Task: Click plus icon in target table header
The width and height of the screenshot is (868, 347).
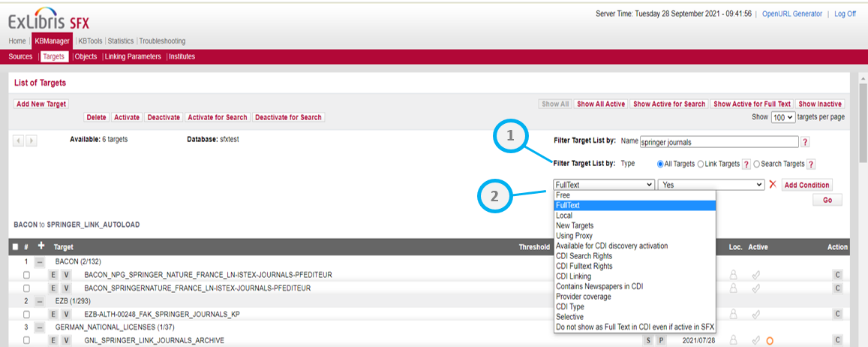Action: coord(41,246)
